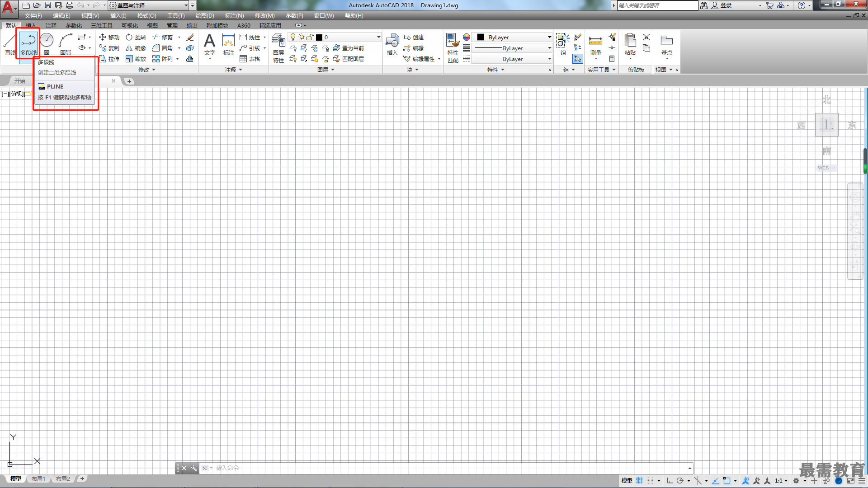
Task: Click the 复制 (Copy) tool
Action: tap(109, 48)
